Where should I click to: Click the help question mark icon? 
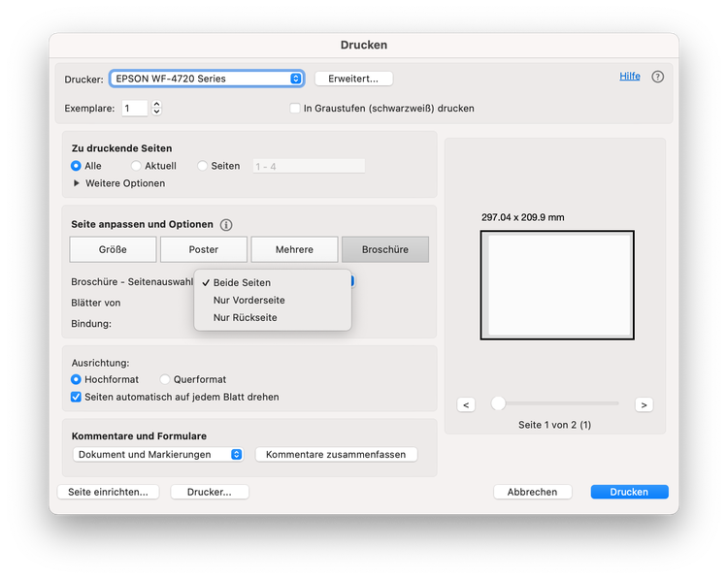tap(657, 77)
